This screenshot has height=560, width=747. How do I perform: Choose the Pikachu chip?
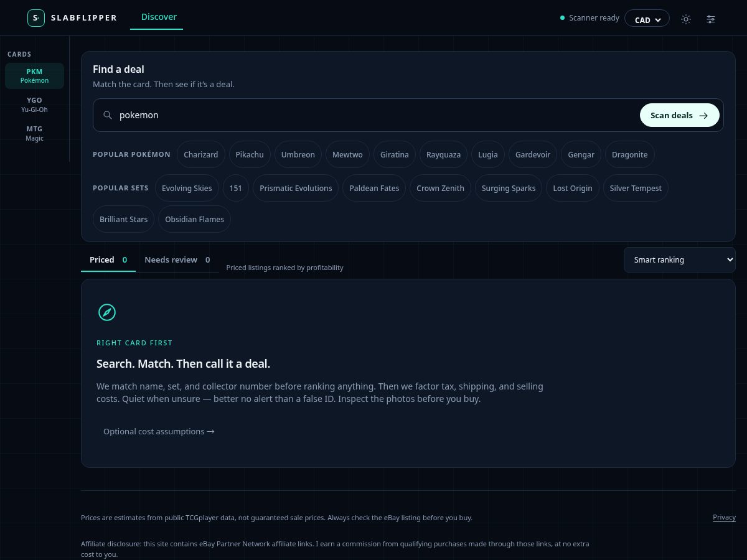click(250, 154)
